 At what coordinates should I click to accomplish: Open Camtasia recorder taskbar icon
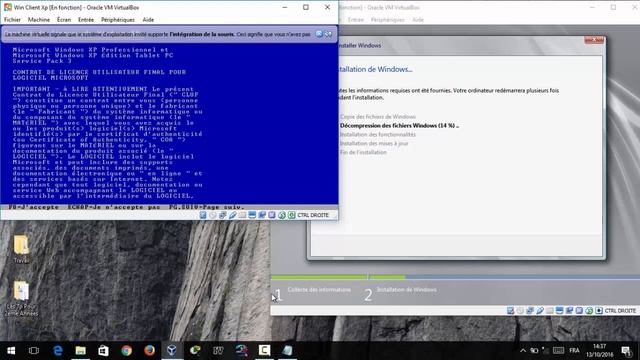264,351
